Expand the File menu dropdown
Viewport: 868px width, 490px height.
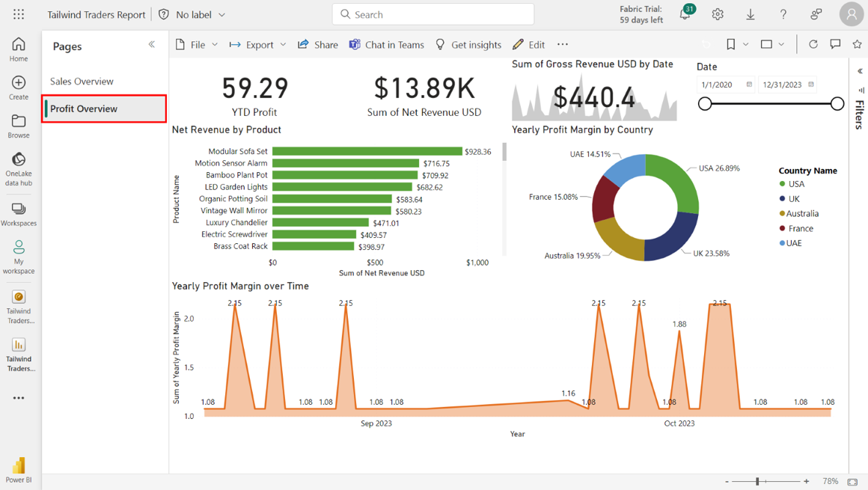coord(196,45)
